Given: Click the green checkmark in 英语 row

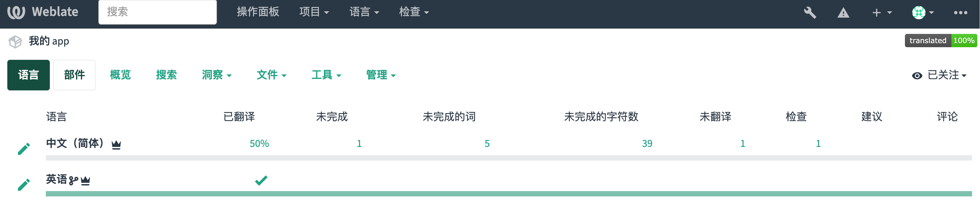Looking at the screenshot, I should pyautogui.click(x=261, y=180).
